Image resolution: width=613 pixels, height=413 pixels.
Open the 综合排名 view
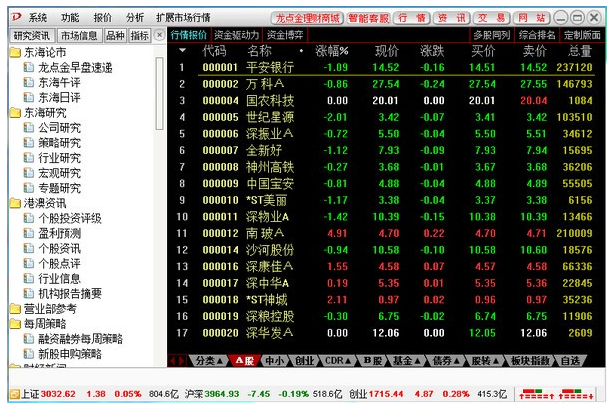click(x=537, y=35)
